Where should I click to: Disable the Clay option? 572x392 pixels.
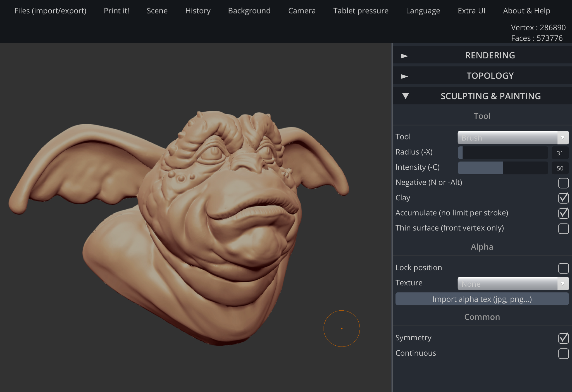point(564,198)
